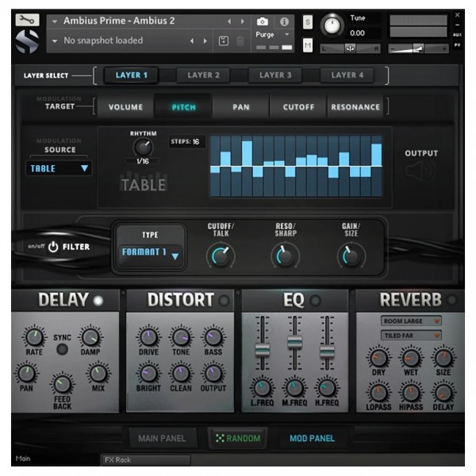The height and width of the screenshot is (476, 476).
Task: Adjust the low-band EQ fader
Action: tap(263, 350)
